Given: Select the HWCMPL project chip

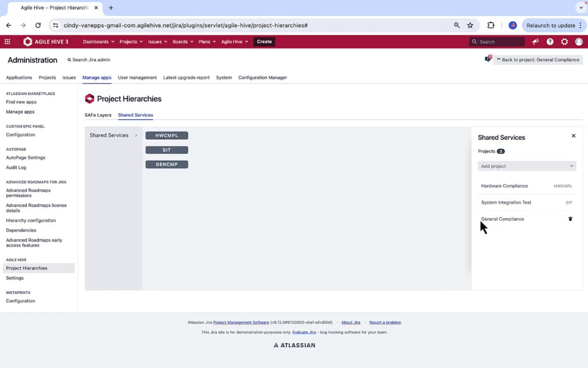Looking at the screenshot, I should 166,135.
